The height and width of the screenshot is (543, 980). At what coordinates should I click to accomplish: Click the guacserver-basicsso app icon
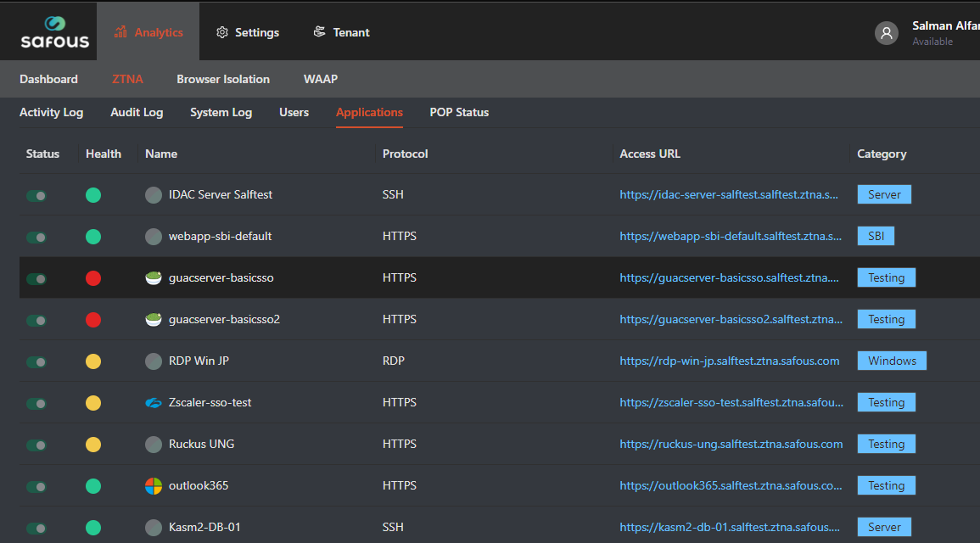coord(153,278)
